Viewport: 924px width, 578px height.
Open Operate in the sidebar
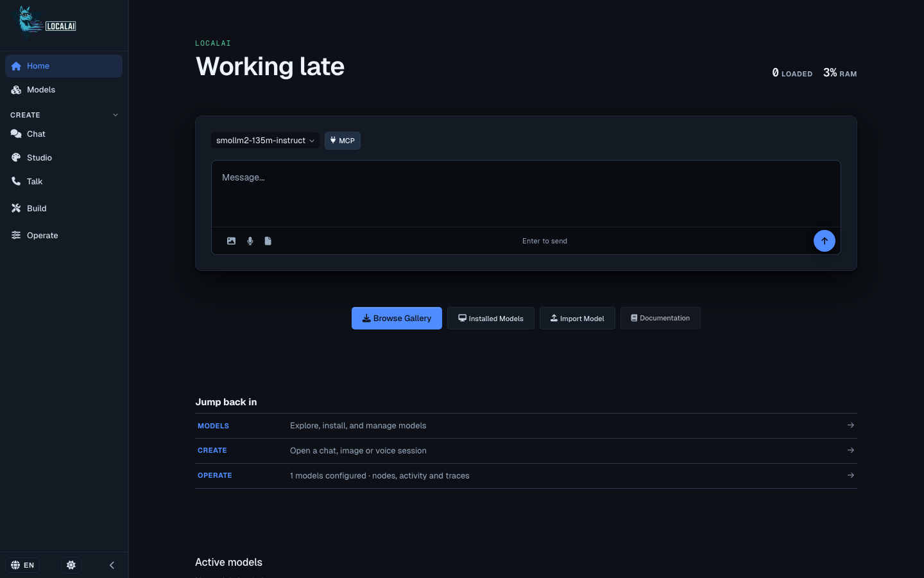pos(64,236)
